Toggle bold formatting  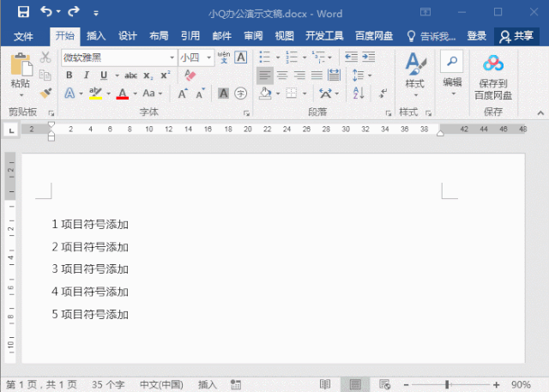click(x=69, y=75)
